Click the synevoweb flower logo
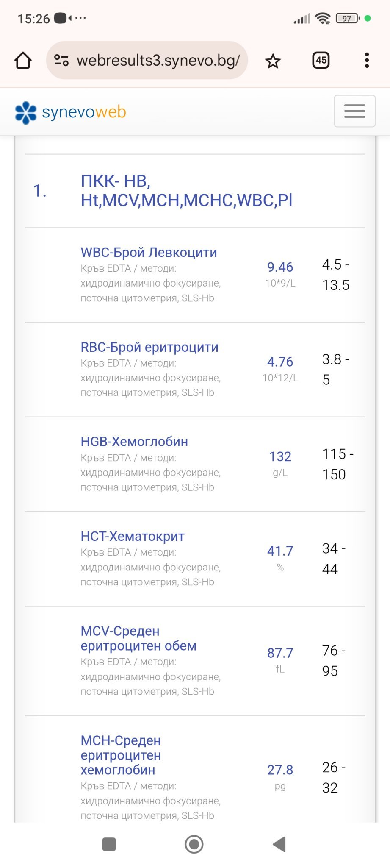Viewport: 390px width, 868px height. [x=26, y=112]
